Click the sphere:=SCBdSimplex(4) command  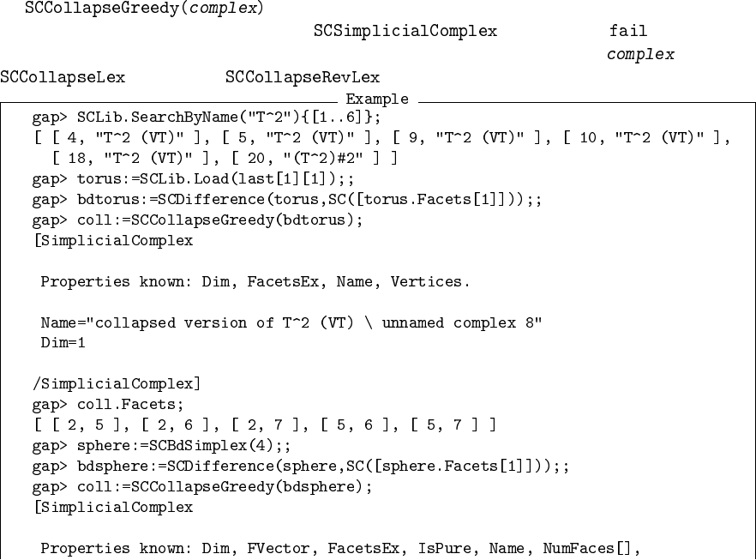point(161,446)
